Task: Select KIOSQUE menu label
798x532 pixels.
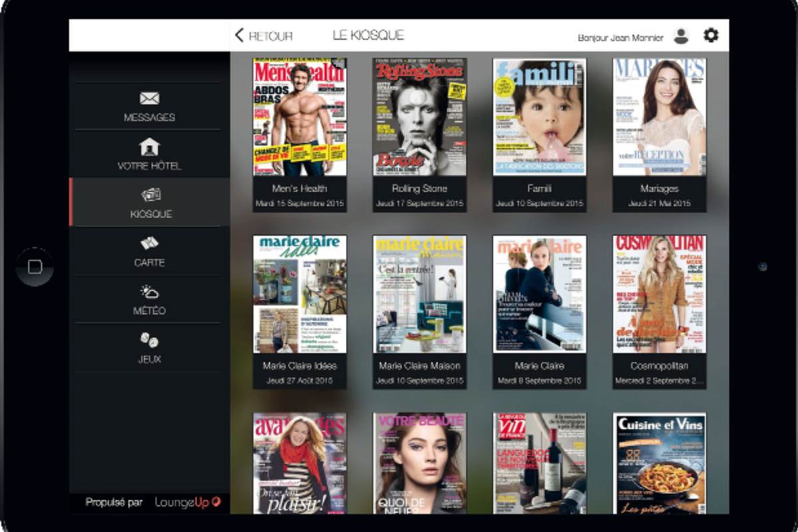Action: tap(151, 214)
